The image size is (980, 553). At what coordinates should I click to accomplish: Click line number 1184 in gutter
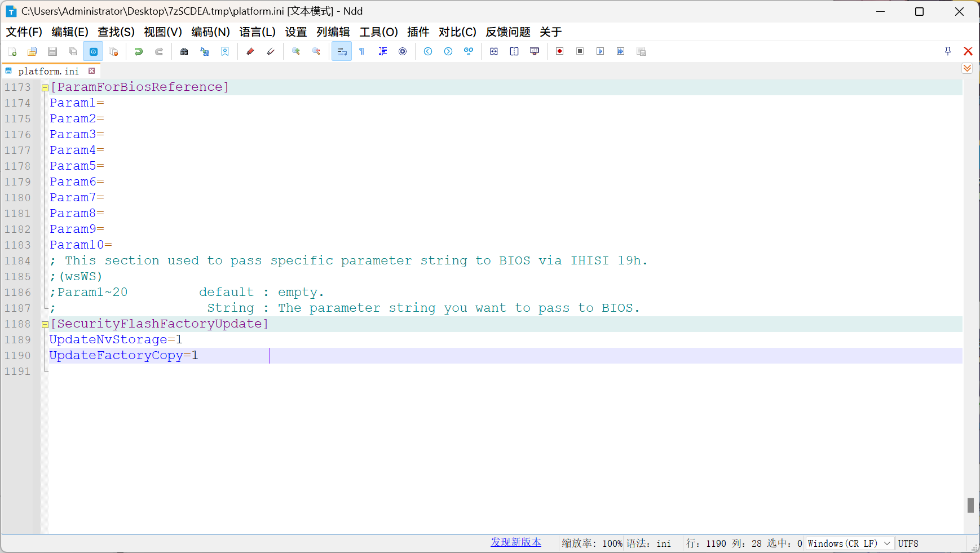[17, 261]
